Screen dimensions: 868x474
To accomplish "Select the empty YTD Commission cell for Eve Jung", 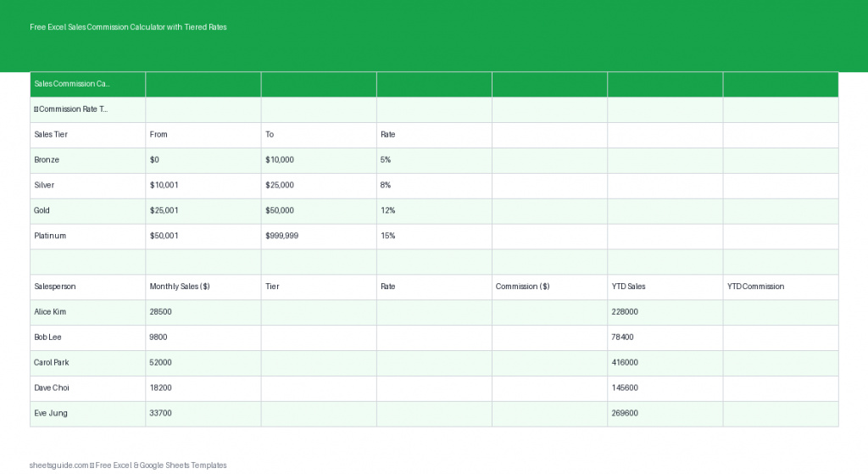I will click(780, 414).
